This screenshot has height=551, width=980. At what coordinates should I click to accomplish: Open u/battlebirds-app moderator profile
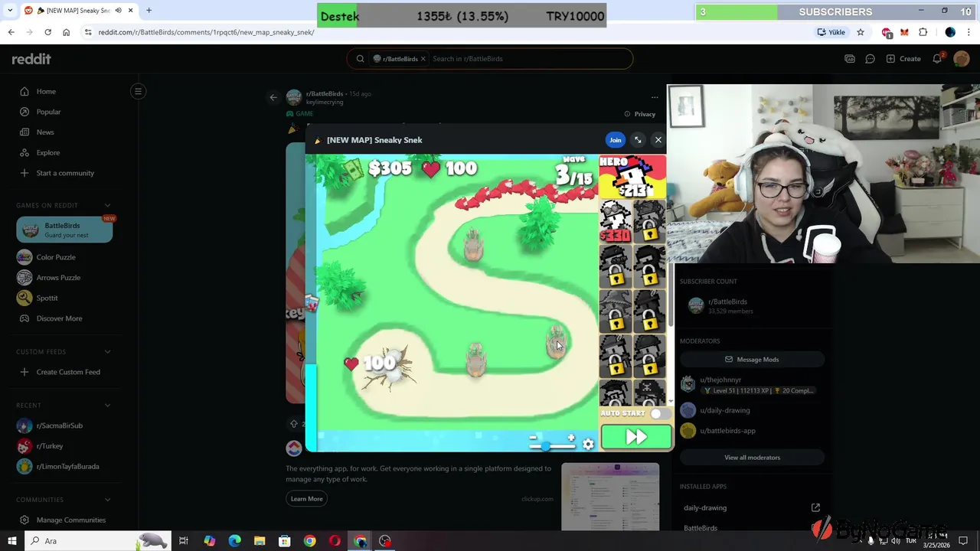tap(727, 431)
